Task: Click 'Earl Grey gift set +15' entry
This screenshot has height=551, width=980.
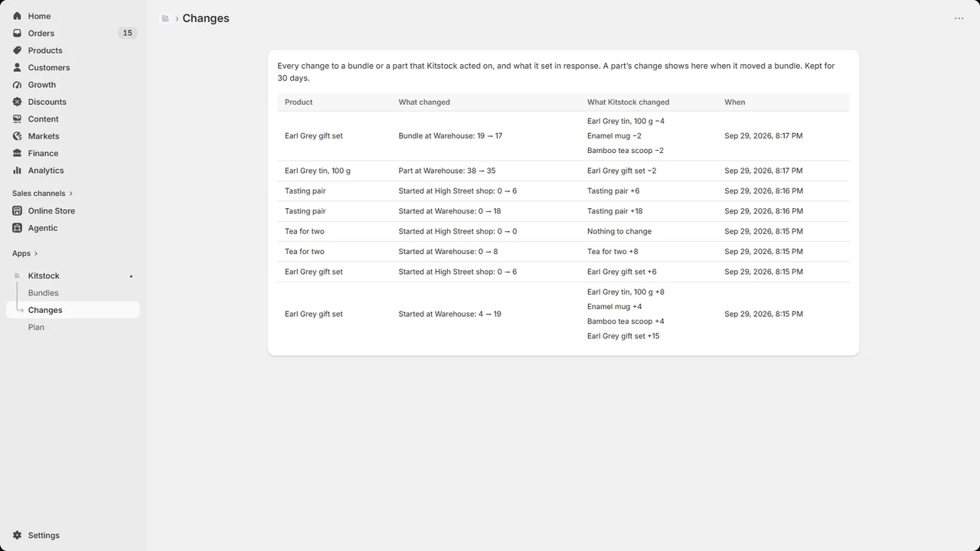Action: [623, 336]
